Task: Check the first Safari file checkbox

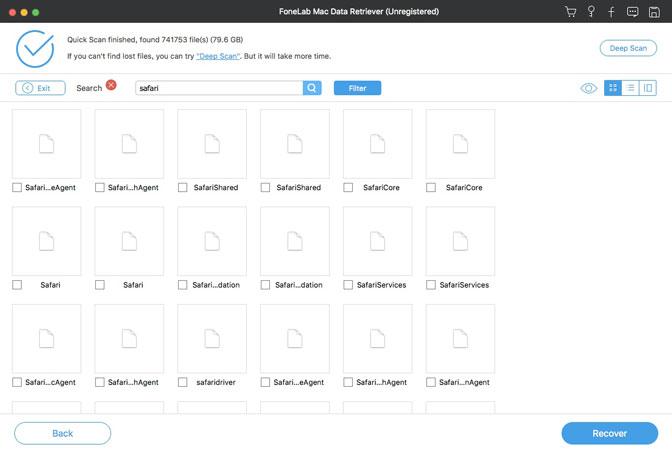Action: (17, 285)
